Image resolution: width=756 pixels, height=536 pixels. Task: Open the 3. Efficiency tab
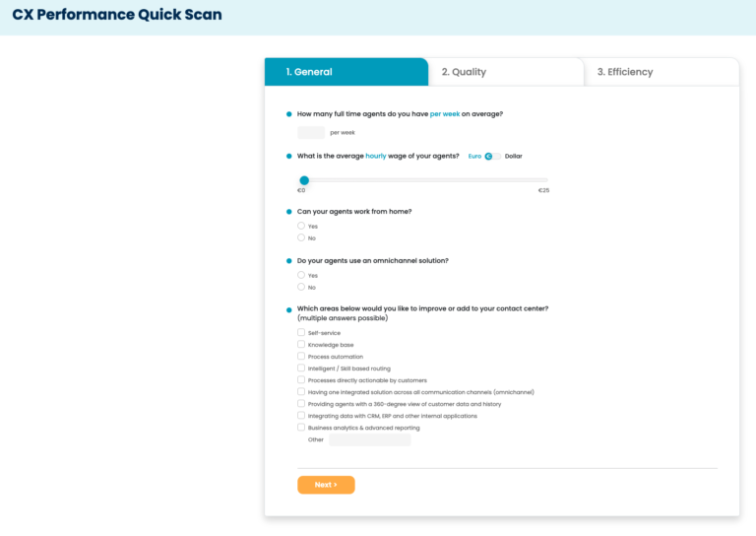point(661,72)
